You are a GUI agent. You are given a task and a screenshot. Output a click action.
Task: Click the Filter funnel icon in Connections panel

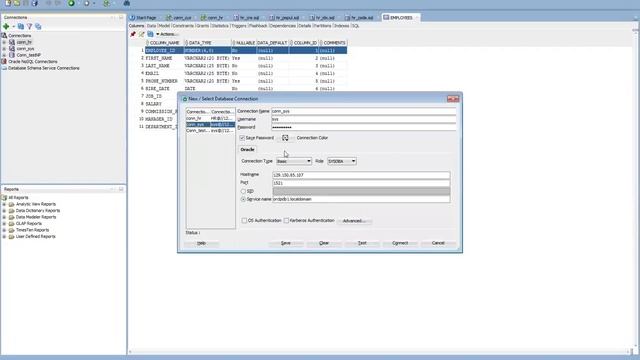(29, 26)
